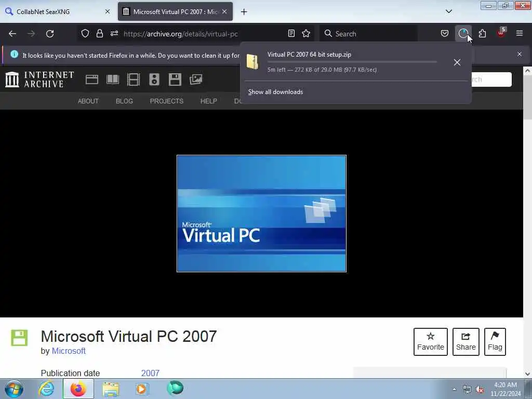Click the Share button
Screen dimensions: 532x399
pyautogui.click(x=466, y=342)
